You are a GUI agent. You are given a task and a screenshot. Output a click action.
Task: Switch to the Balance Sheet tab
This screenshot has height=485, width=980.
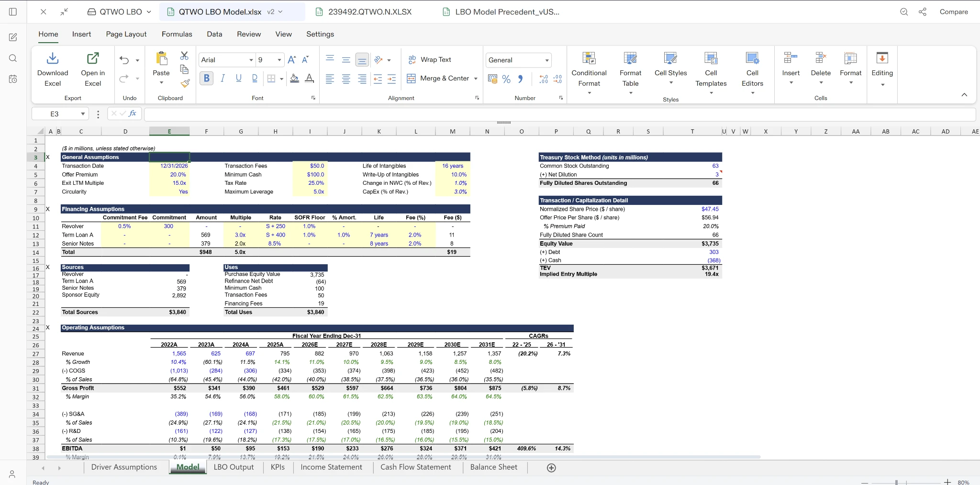(x=494, y=467)
